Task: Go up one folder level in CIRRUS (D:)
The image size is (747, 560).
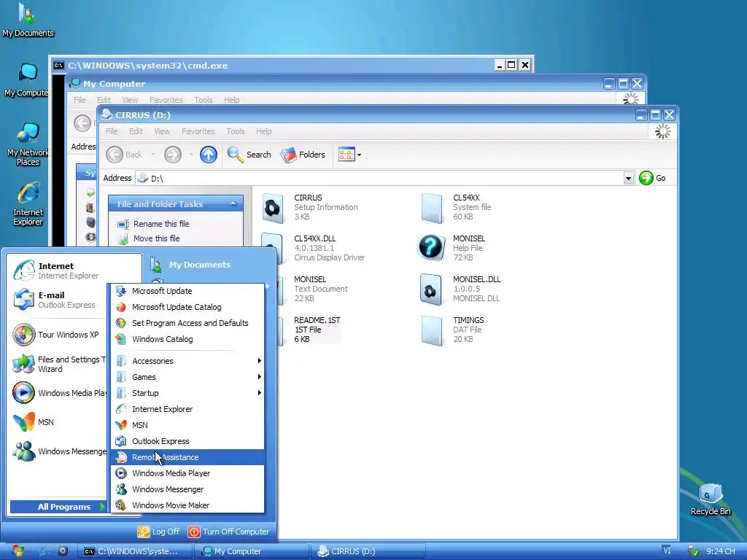Action: [x=208, y=155]
